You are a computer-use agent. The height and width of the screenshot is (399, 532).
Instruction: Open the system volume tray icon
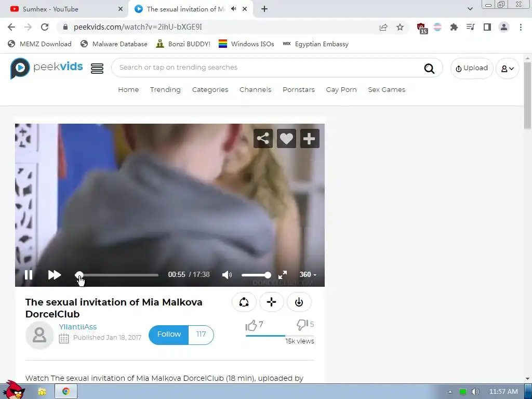click(x=476, y=392)
